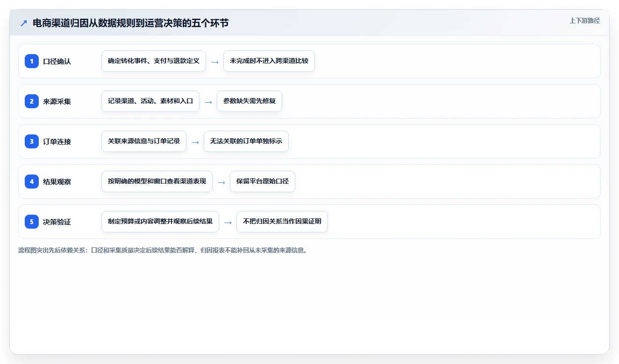Click the number 1 badge for 口径确认
The width and height of the screenshot is (619, 364).
point(32,61)
